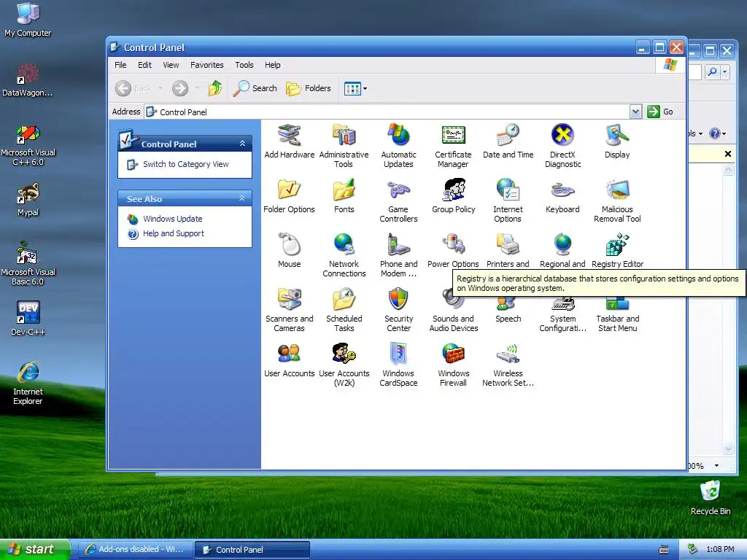Open the File menu
Viewport: 747px width, 560px height.
point(120,65)
